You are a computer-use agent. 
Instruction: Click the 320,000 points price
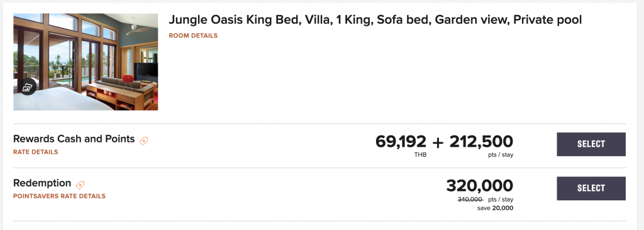point(480,185)
